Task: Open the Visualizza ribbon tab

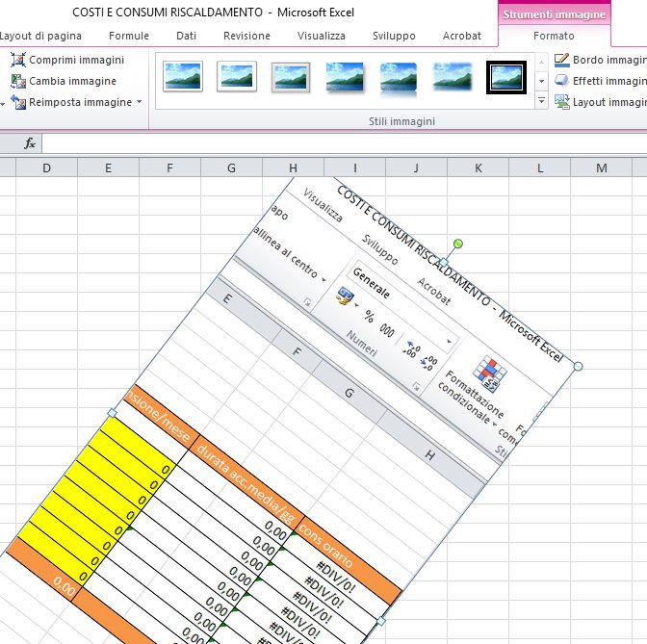Action: (321, 36)
